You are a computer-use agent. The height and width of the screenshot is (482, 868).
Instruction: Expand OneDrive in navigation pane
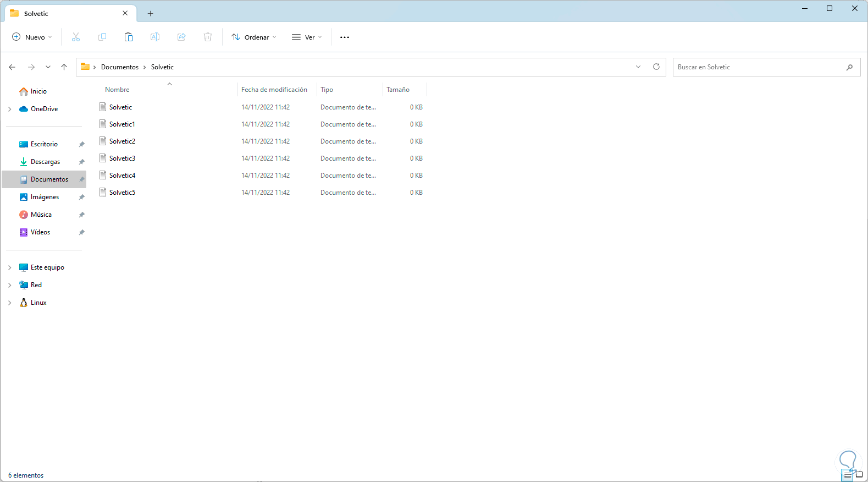[10, 109]
